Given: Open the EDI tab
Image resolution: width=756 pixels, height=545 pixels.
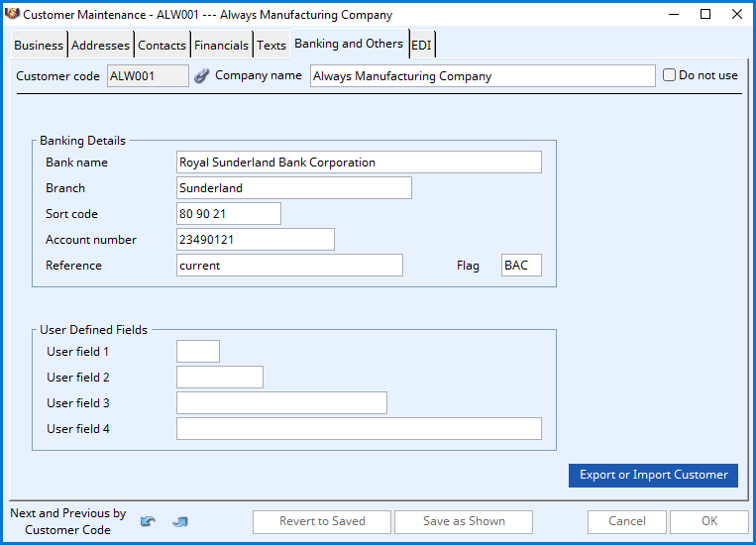Looking at the screenshot, I should pyautogui.click(x=421, y=46).
